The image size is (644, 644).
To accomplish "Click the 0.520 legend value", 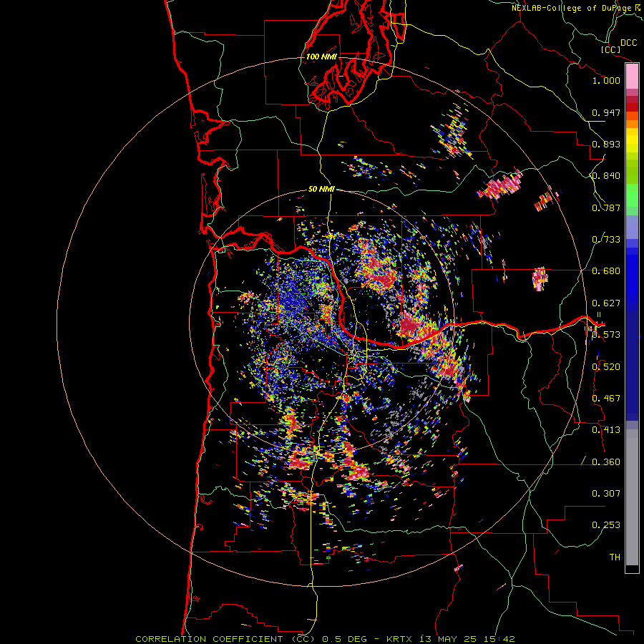I will [x=606, y=367].
